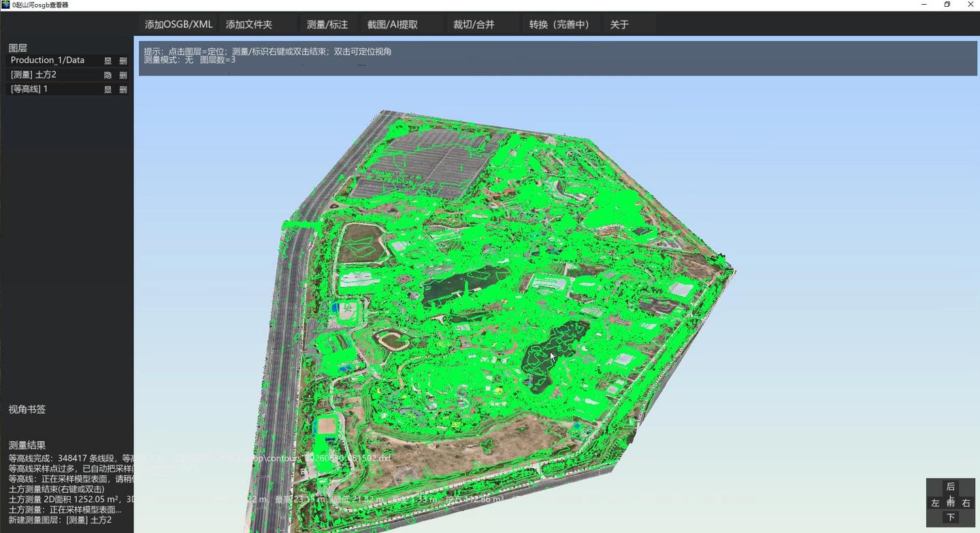Delete the [等高线] 1 layer with 删
The width and height of the screenshot is (980, 533).
tap(123, 89)
